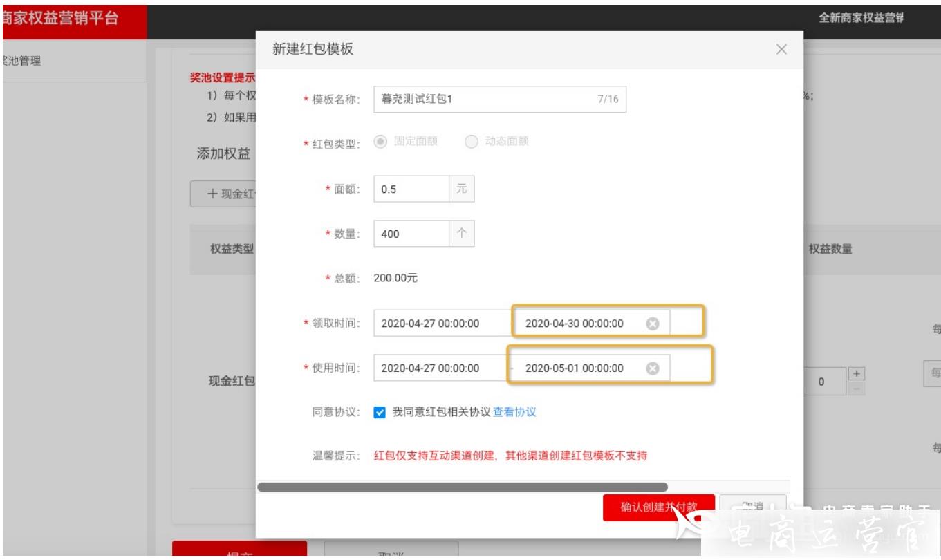This screenshot has width=941, height=560.
Task: Clear the 领取时间 end date with its X icon
Action: [651, 324]
